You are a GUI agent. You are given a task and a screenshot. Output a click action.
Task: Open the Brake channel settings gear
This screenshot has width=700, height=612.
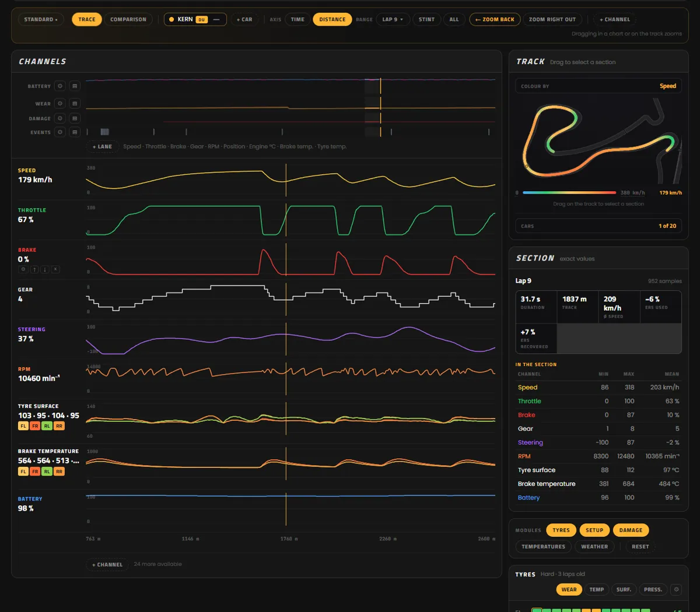(x=23, y=270)
